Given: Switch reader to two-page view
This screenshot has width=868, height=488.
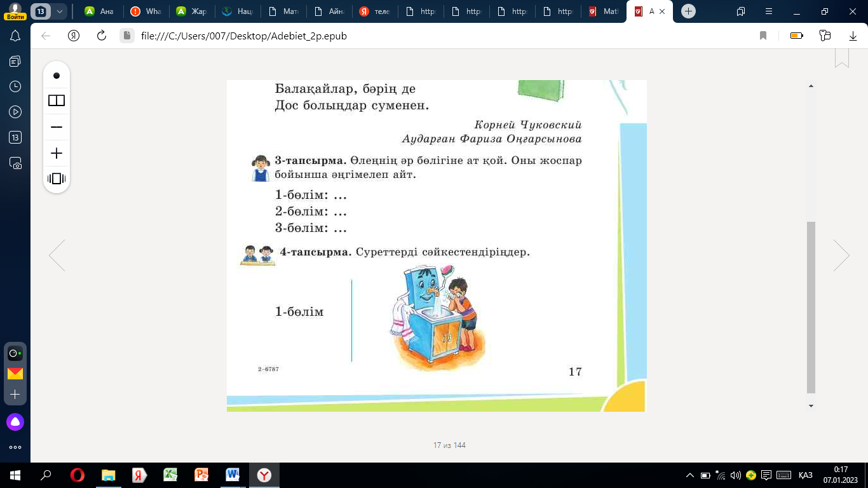Looking at the screenshot, I should coord(57,100).
